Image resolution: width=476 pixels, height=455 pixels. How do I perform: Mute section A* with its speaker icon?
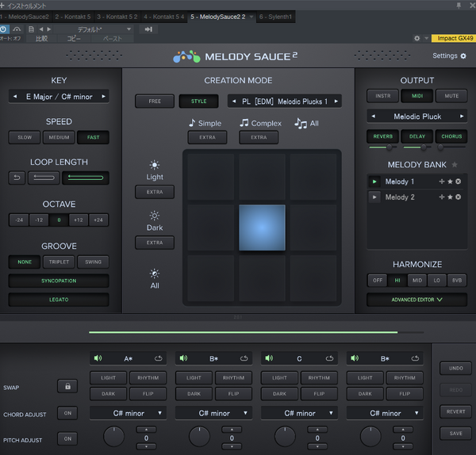coord(98,358)
